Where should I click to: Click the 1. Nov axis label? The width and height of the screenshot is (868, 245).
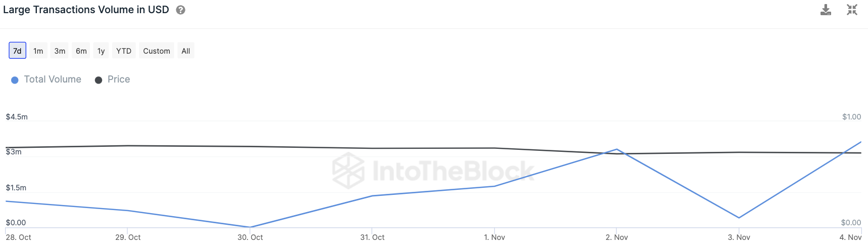point(494,237)
